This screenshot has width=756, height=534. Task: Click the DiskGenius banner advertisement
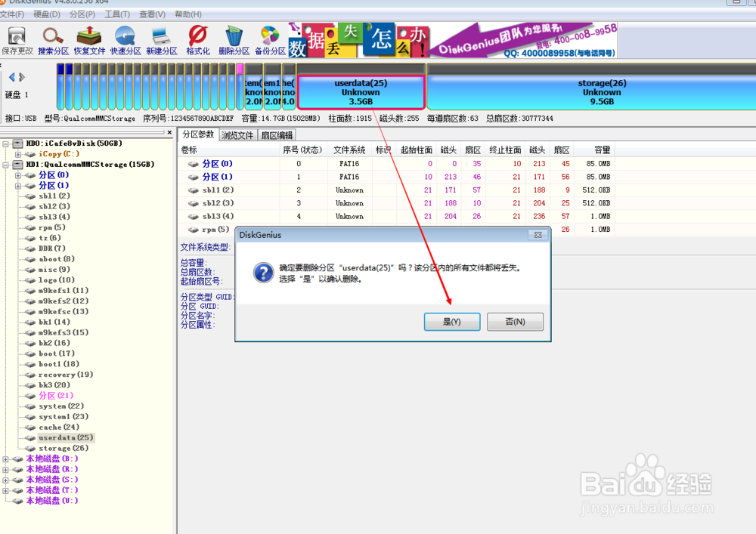pyautogui.click(x=453, y=40)
